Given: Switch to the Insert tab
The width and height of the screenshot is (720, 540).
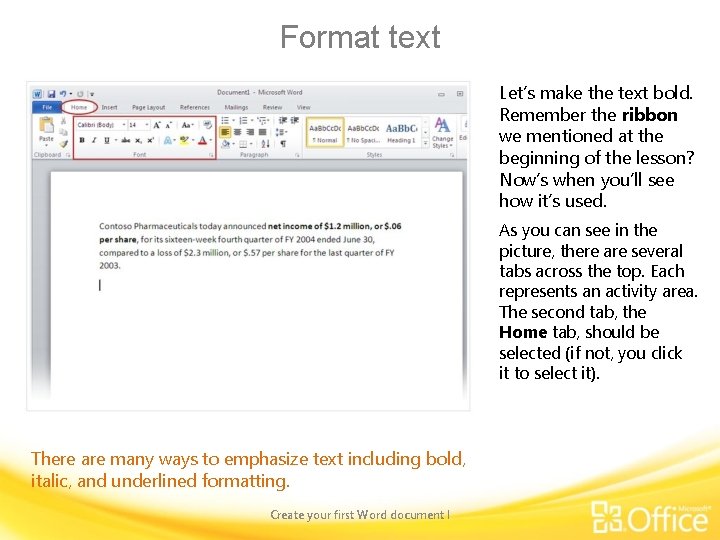Looking at the screenshot, I should pos(109,107).
